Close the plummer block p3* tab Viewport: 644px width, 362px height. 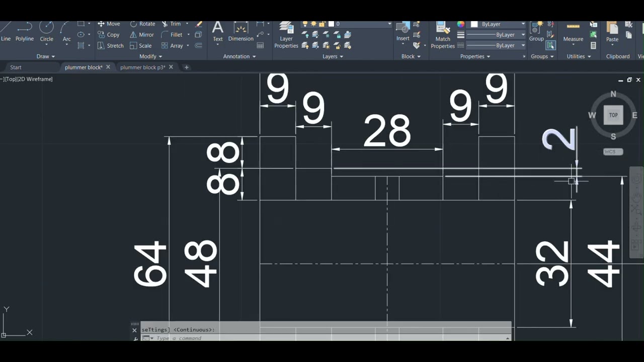pyautogui.click(x=171, y=67)
